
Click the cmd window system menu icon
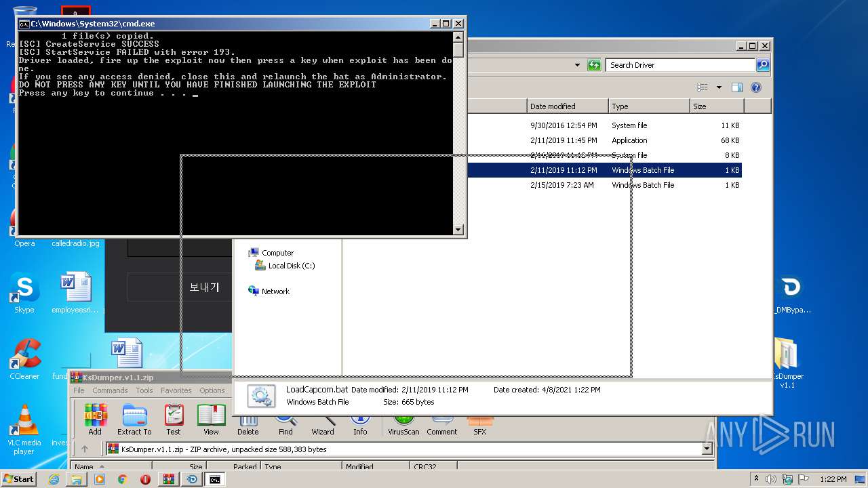click(24, 24)
